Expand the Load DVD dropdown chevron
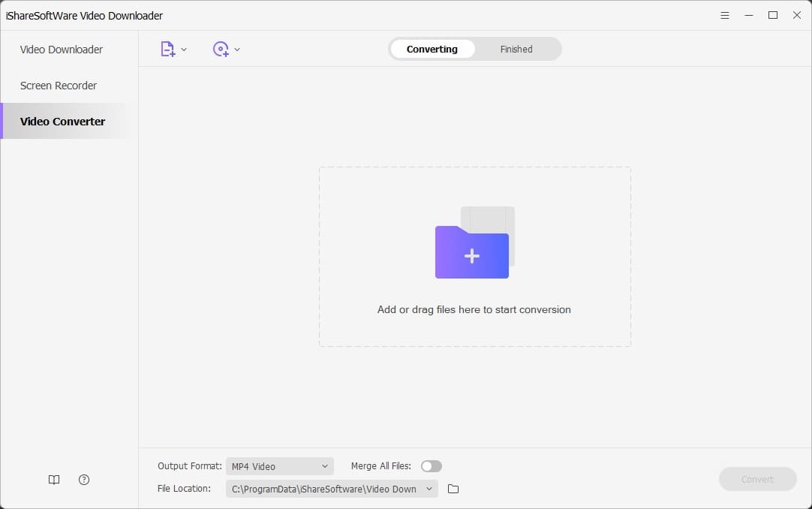This screenshot has width=812, height=509. tap(236, 49)
